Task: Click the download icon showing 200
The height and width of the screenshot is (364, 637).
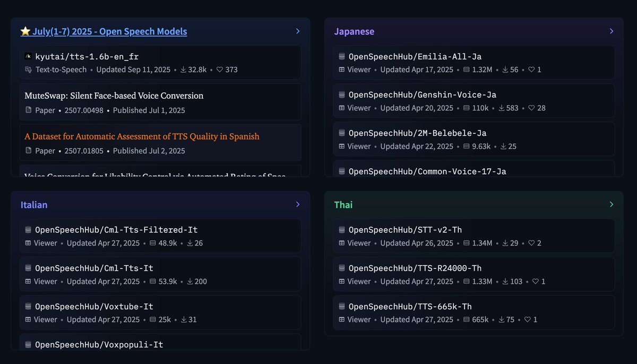Action: (190, 281)
